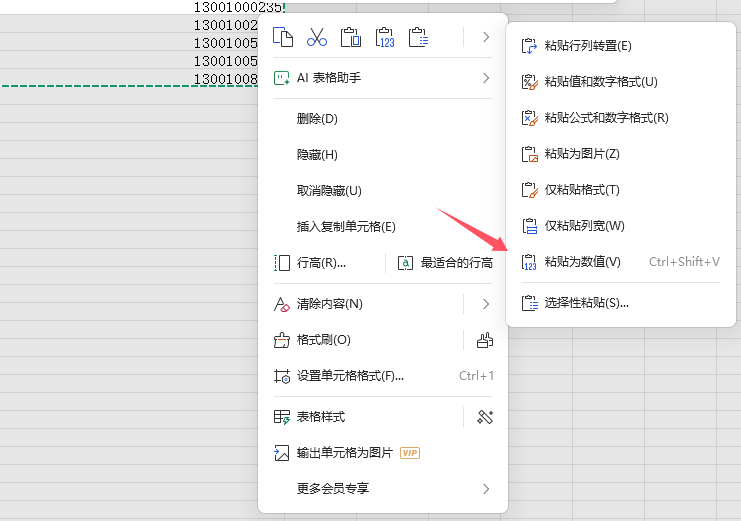The height and width of the screenshot is (521, 741).
Task: Click the copy icon in context menu
Action: click(x=284, y=38)
